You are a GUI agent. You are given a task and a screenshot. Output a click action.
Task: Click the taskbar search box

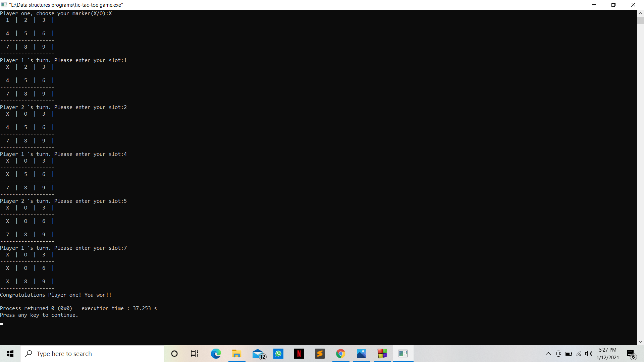tap(92, 354)
